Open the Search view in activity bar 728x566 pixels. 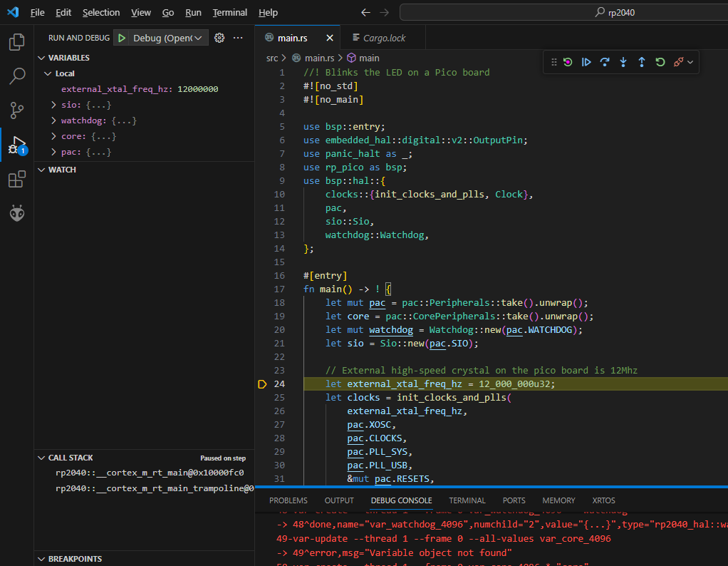16,76
